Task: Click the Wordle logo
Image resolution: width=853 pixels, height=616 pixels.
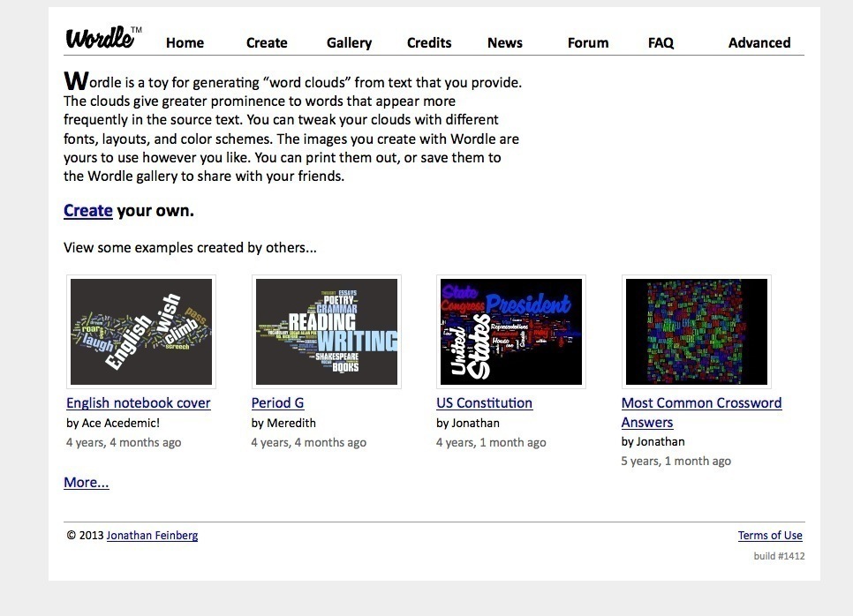Action: 103,38
